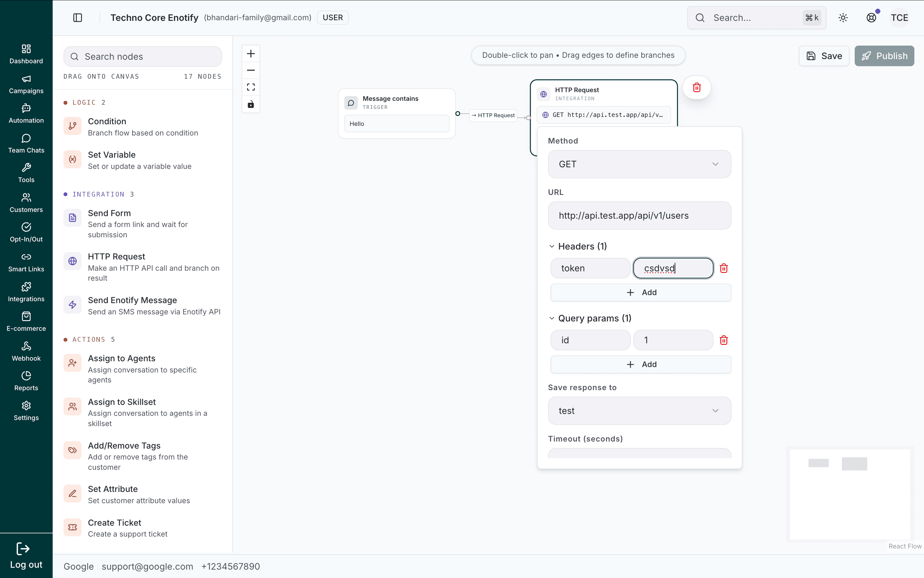Image resolution: width=924 pixels, height=578 pixels.
Task: Collapse the Headers (1) section
Action: point(578,246)
